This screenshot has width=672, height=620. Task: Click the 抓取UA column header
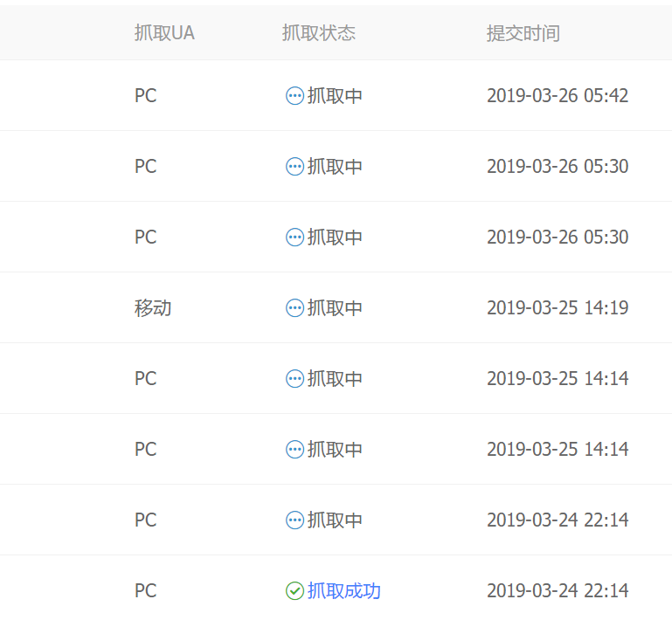click(x=164, y=33)
